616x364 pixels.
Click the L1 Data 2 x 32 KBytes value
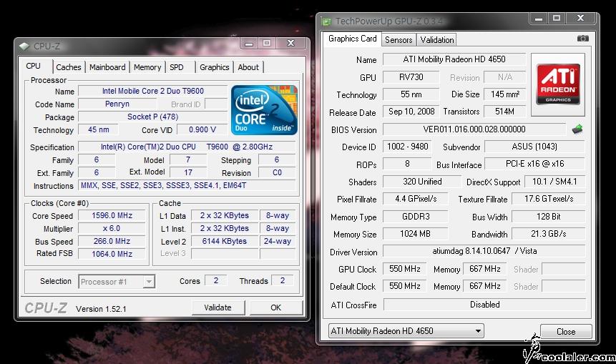[x=225, y=215]
